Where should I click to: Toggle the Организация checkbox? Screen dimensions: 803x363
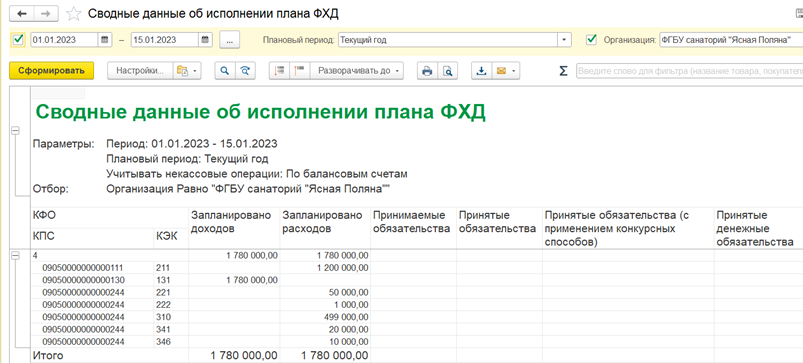point(592,39)
